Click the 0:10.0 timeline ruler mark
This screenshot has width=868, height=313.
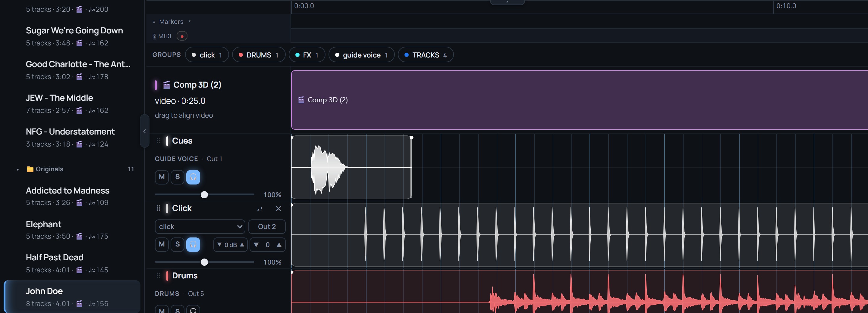click(786, 6)
